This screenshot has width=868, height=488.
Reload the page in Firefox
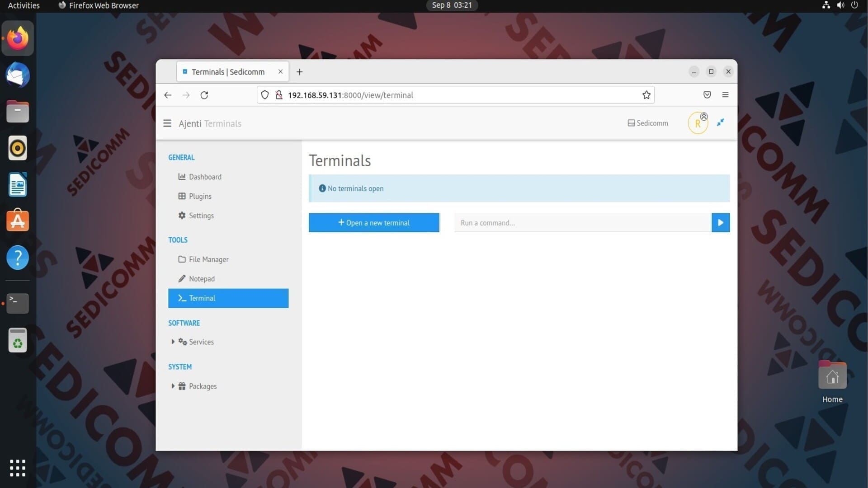coord(204,95)
